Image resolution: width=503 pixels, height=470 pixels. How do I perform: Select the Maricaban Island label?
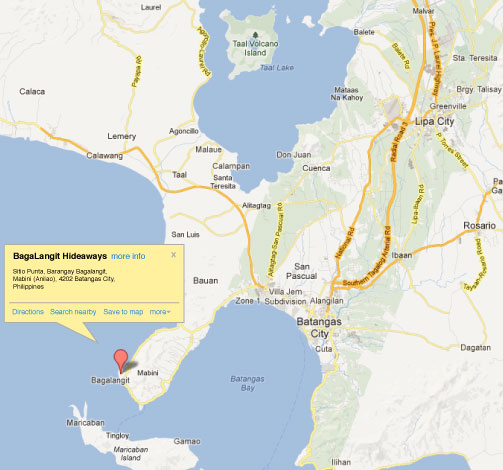click(x=131, y=454)
